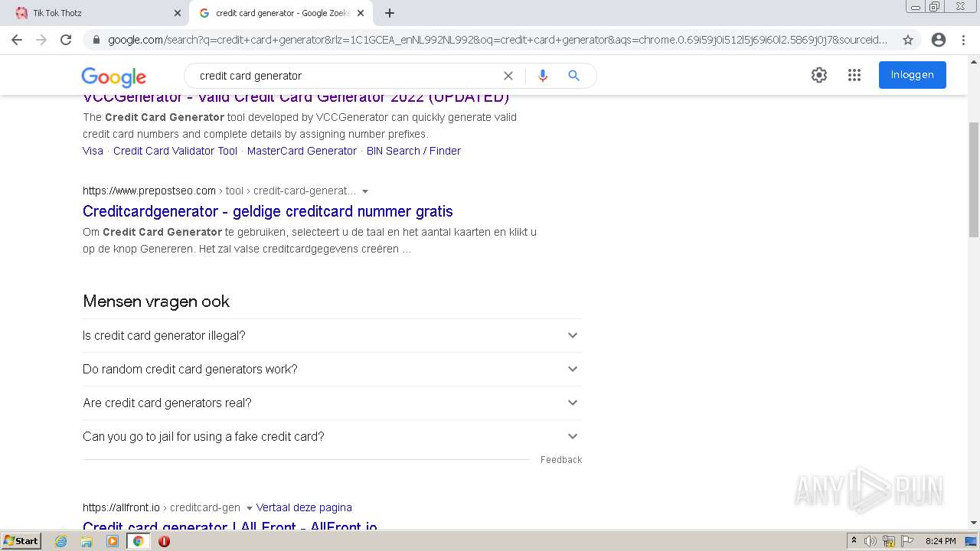
Task: Go back with the browser back arrow
Action: (x=17, y=40)
